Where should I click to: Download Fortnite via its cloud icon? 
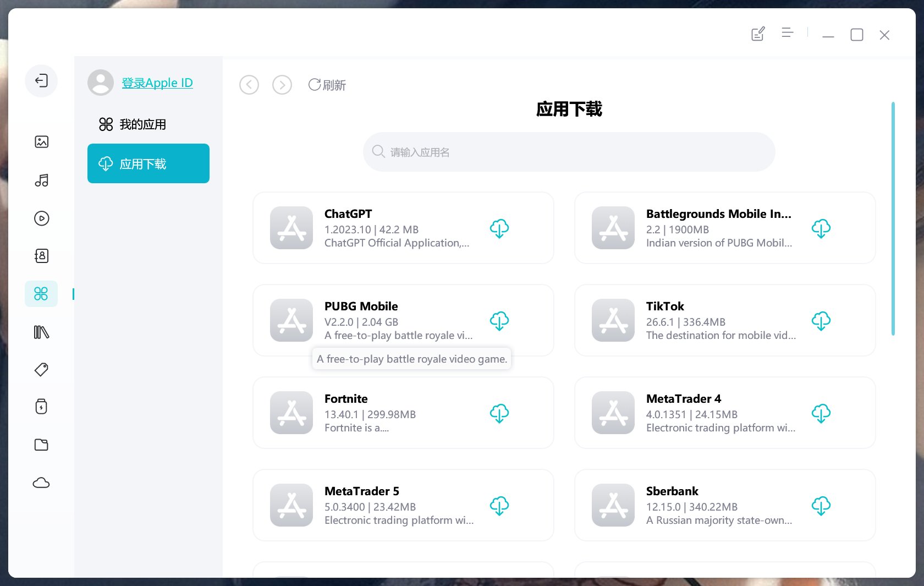[499, 413]
